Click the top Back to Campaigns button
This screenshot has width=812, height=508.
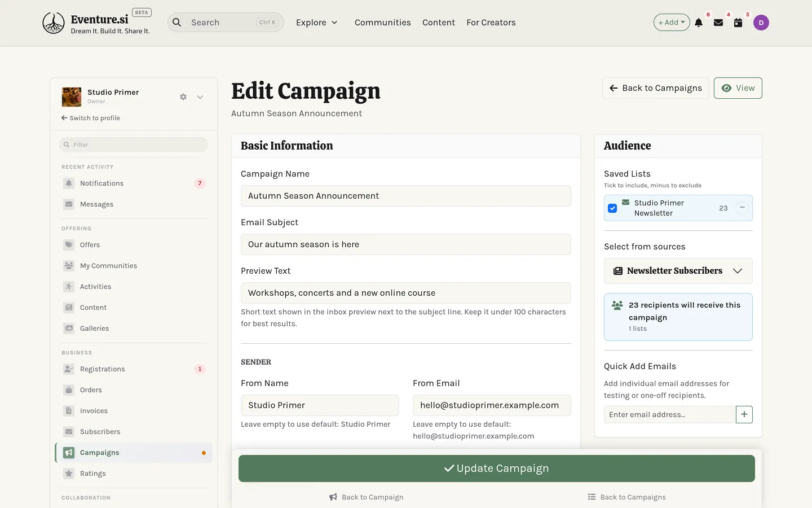tap(655, 88)
